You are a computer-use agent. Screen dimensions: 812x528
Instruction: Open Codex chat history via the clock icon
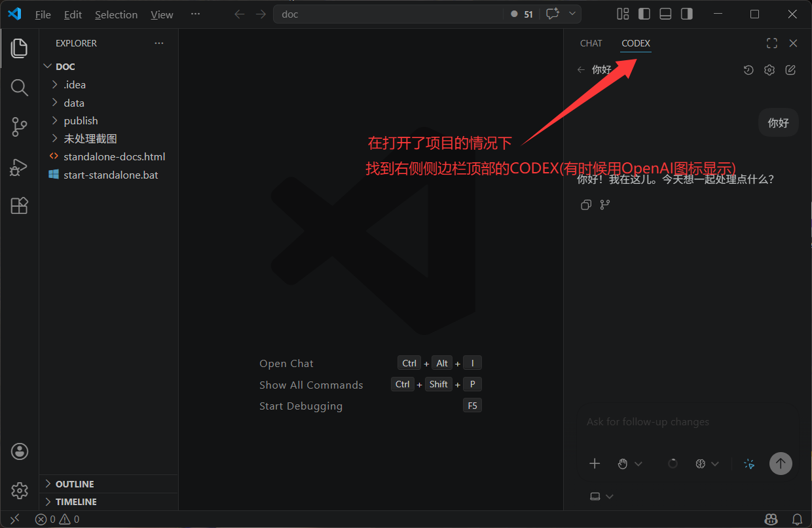pyautogui.click(x=748, y=69)
